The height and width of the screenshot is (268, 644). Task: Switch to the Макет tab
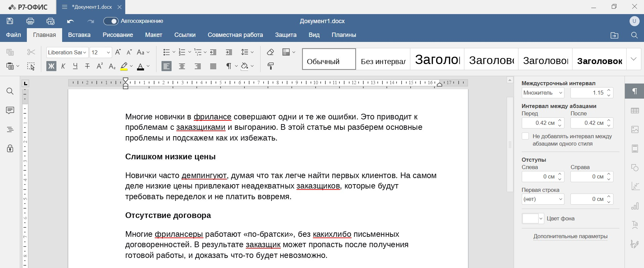(x=153, y=35)
